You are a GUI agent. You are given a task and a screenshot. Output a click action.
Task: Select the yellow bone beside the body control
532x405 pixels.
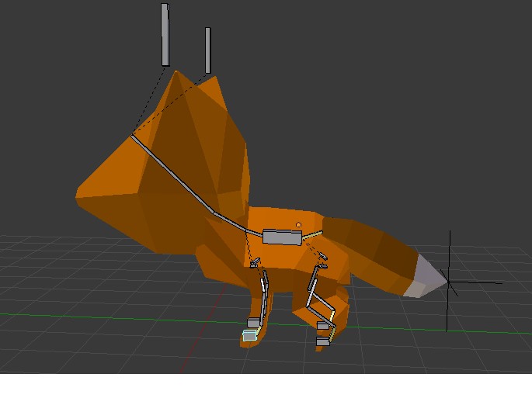(x=311, y=232)
